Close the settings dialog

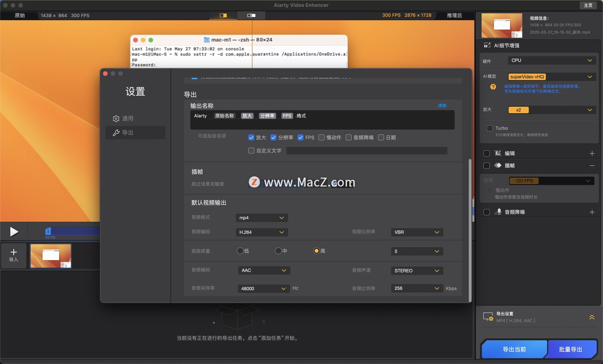105,73
